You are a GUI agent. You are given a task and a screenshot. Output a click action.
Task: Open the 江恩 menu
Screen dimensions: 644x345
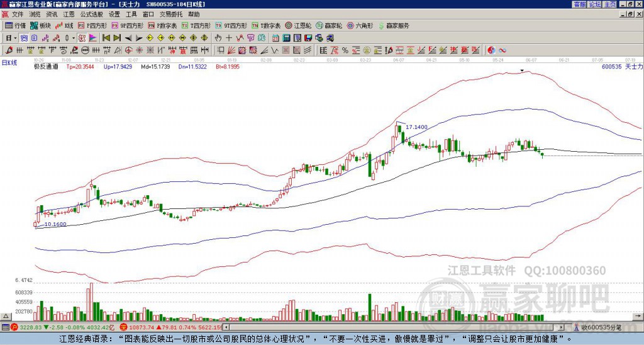point(69,14)
